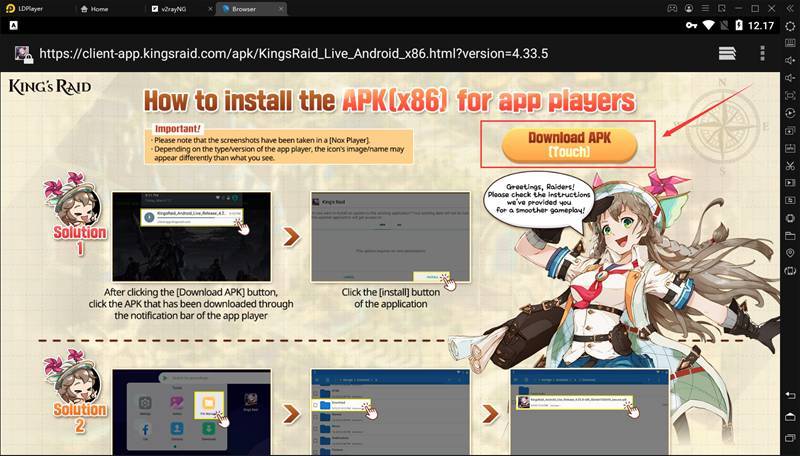800x456 pixels.
Task: Open the browser three-dot overflow menu
Action: coord(762,53)
